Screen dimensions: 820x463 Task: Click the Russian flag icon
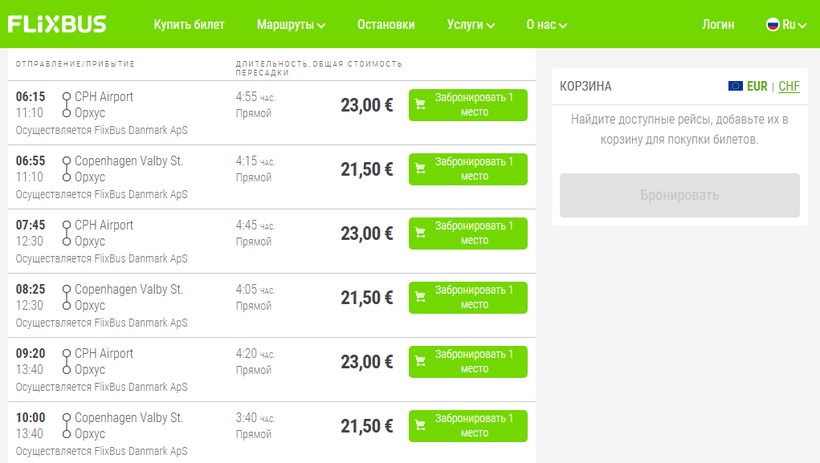pos(772,24)
